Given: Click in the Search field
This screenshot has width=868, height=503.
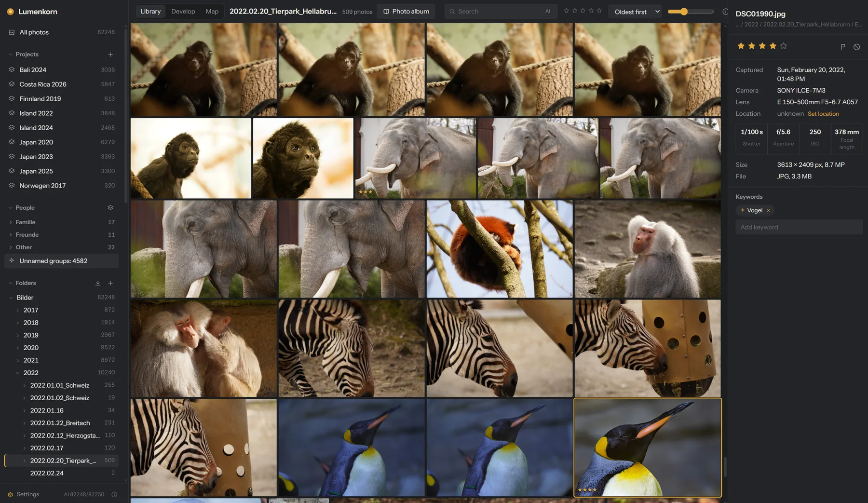Looking at the screenshot, I should (500, 12).
